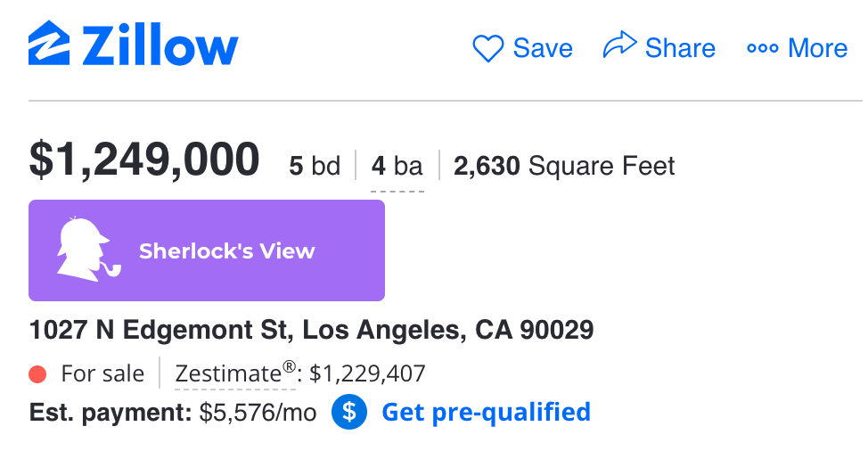The image size is (868, 451).
Task: Save this listing via Save label
Action: [543, 48]
